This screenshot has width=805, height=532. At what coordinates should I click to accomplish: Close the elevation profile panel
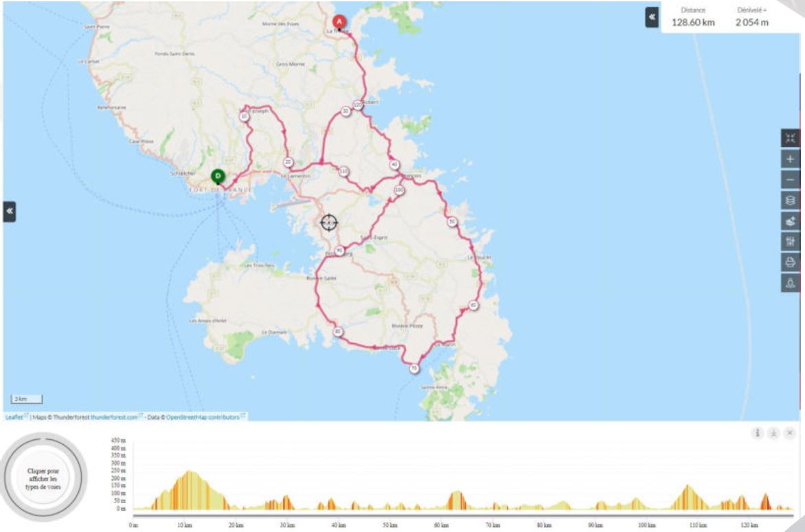[x=790, y=433]
